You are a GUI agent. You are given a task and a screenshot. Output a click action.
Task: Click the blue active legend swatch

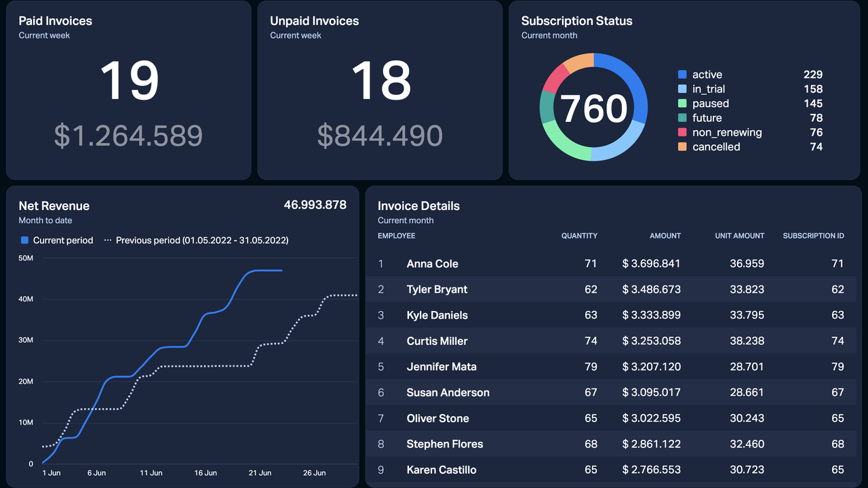(x=682, y=75)
